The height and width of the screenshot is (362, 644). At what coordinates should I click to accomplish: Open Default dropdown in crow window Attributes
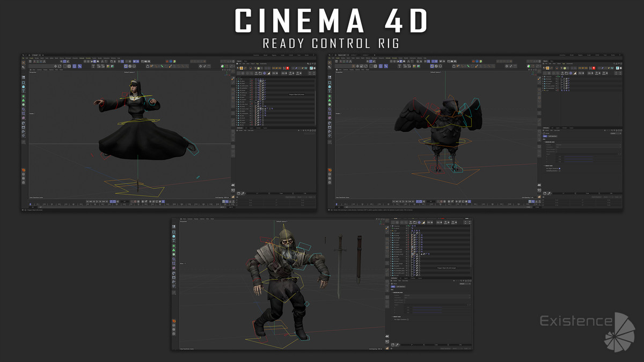pyautogui.click(x=616, y=134)
